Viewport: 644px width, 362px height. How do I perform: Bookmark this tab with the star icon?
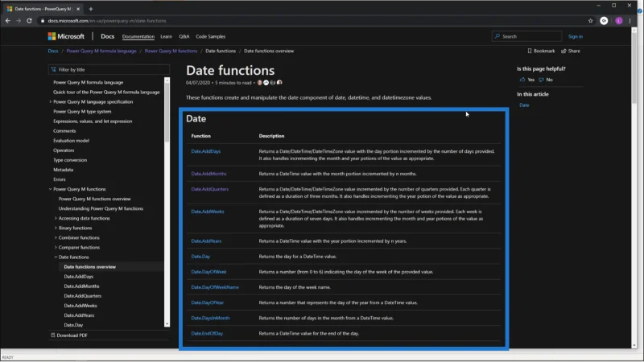pos(591,21)
